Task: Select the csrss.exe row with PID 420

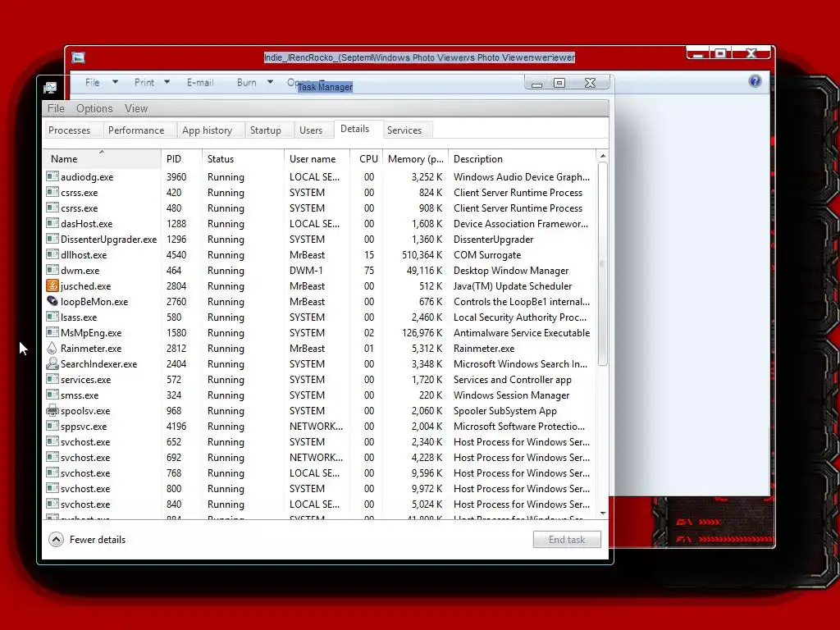Action: tap(319, 192)
